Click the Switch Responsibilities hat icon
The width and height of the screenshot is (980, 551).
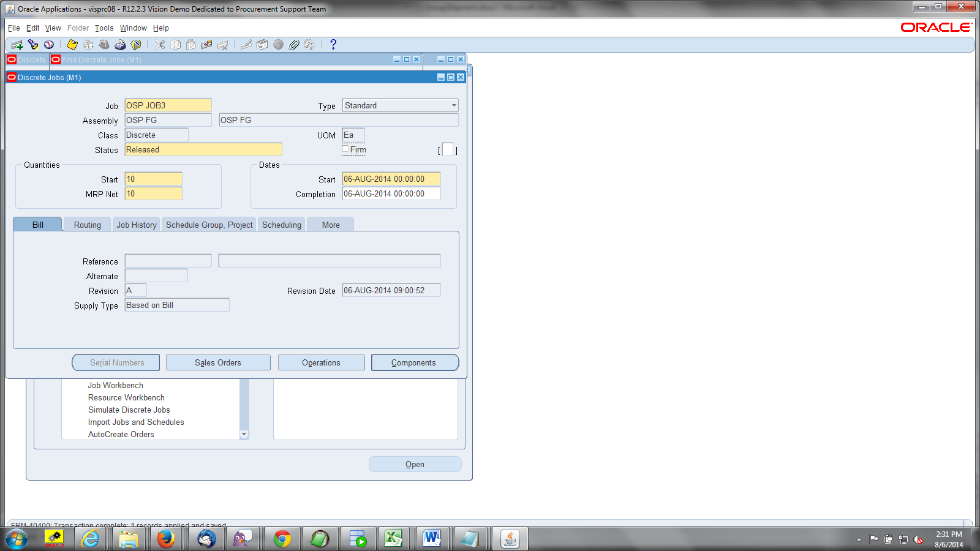(x=104, y=45)
